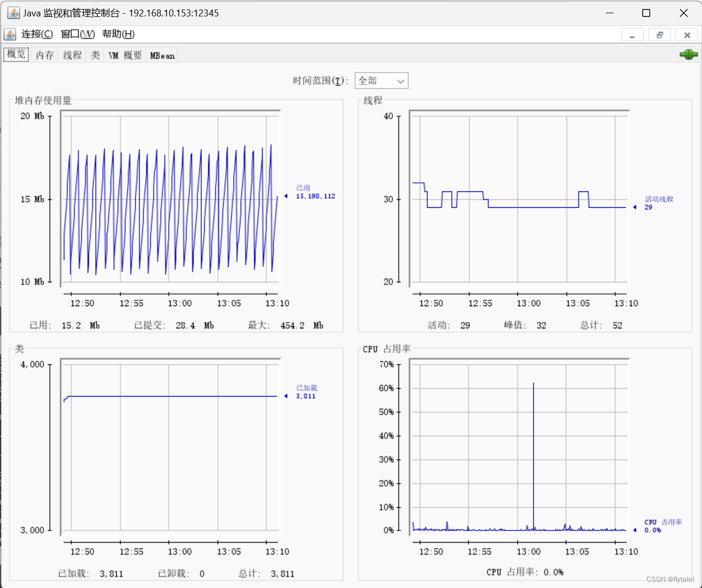Switch to the 内存 tab

tap(45, 55)
